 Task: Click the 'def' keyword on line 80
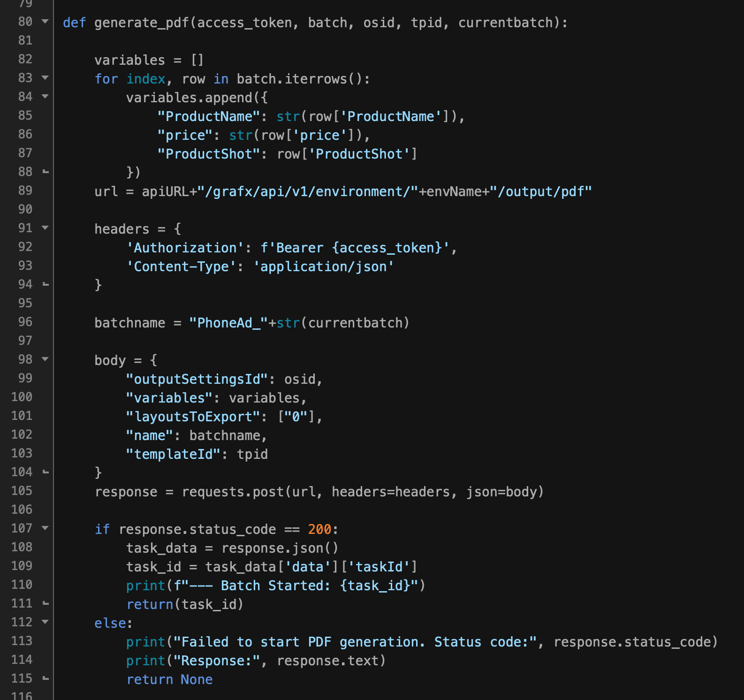coord(75,23)
